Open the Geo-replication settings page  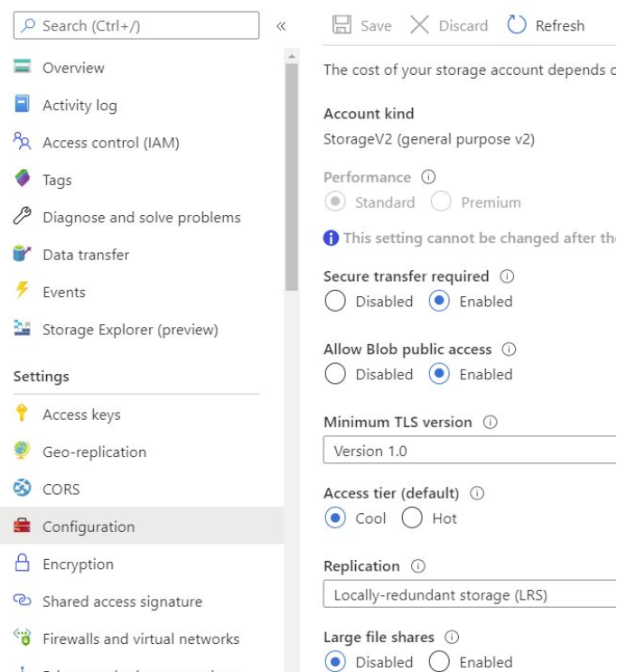tap(94, 453)
